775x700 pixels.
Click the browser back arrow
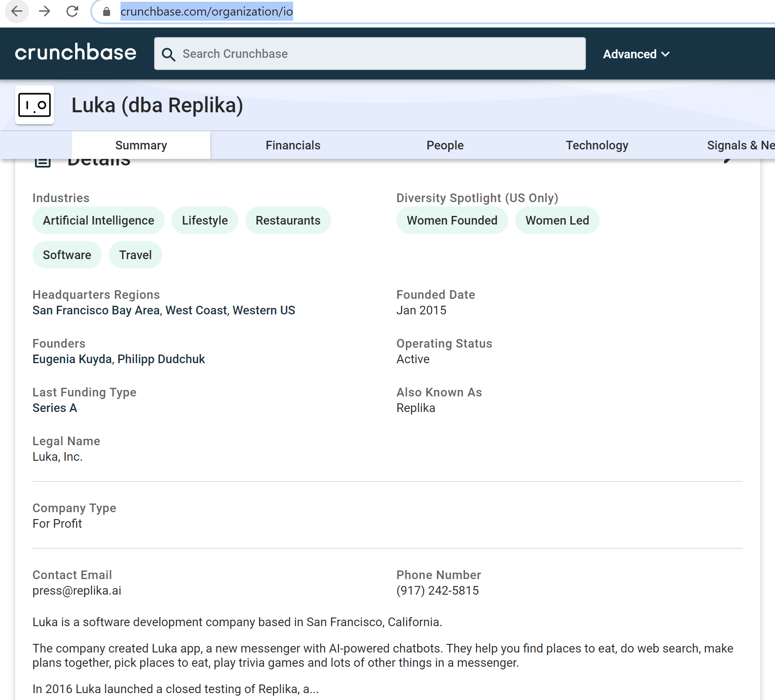click(x=17, y=11)
